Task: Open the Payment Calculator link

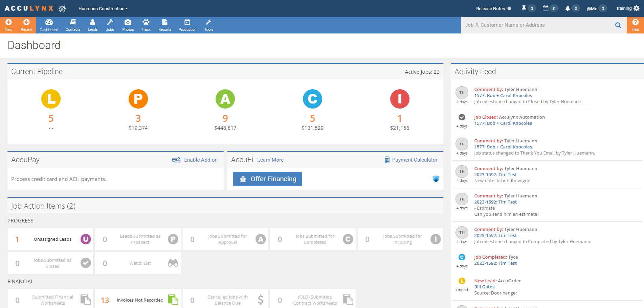Action: click(411, 160)
